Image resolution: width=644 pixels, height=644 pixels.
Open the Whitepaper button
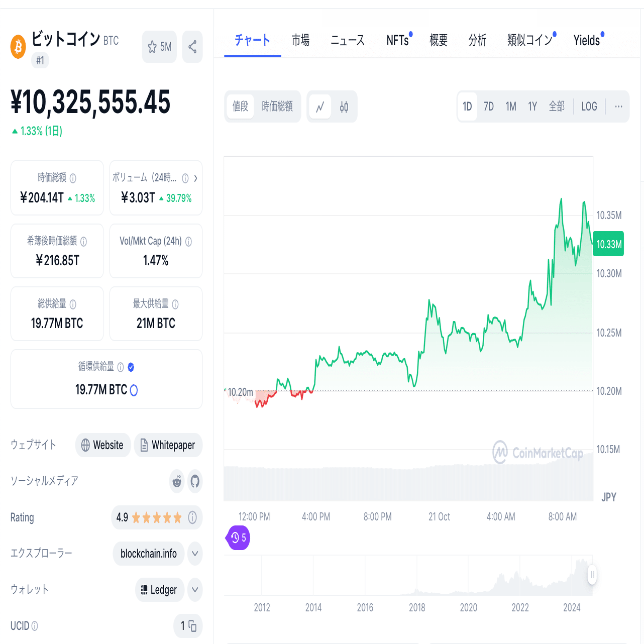(168, 445)
